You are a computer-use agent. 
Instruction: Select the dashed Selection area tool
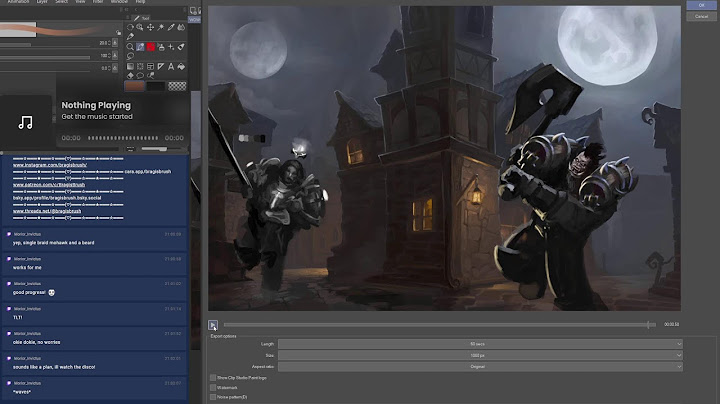(x=140, y=67)
